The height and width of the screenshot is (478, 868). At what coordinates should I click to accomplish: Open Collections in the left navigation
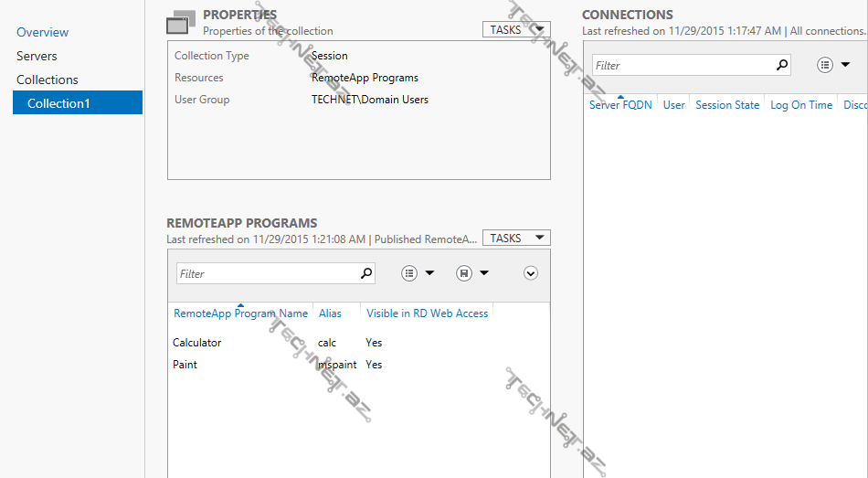point(48,80)
